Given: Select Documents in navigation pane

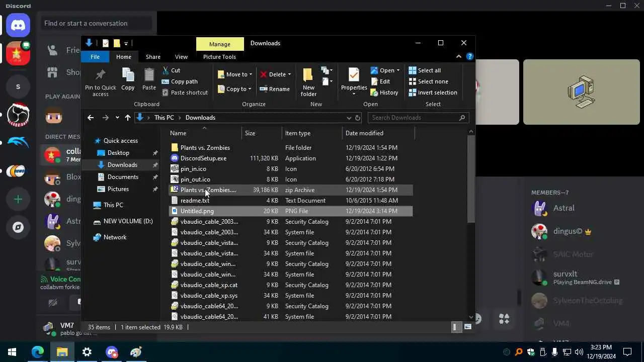Looking at the screenshot, I should 123,177.
